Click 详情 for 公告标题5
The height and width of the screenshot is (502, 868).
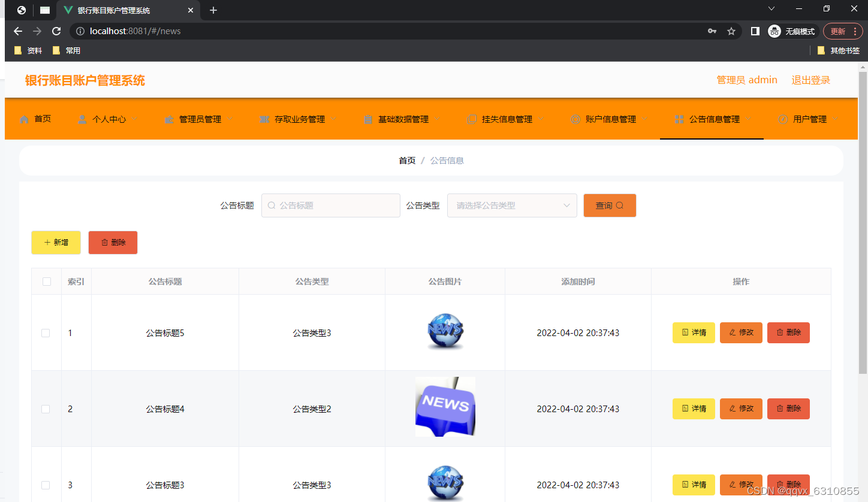[694, 332]
